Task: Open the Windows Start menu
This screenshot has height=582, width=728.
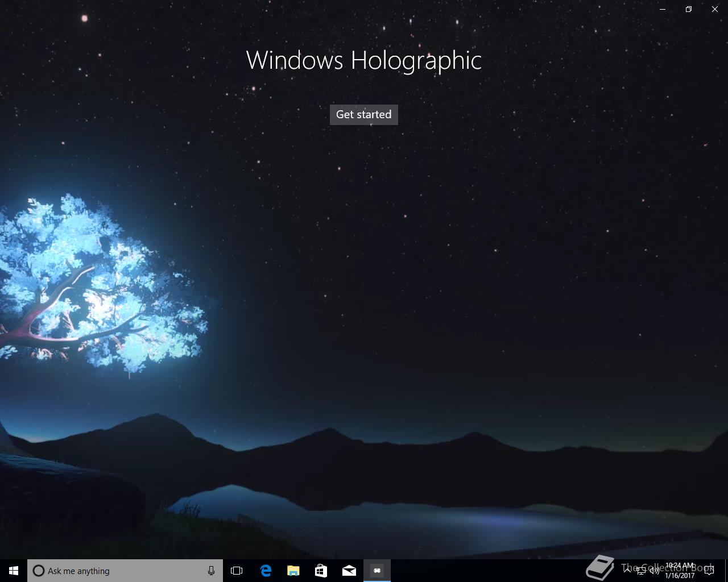Action: tap(14, 571)
